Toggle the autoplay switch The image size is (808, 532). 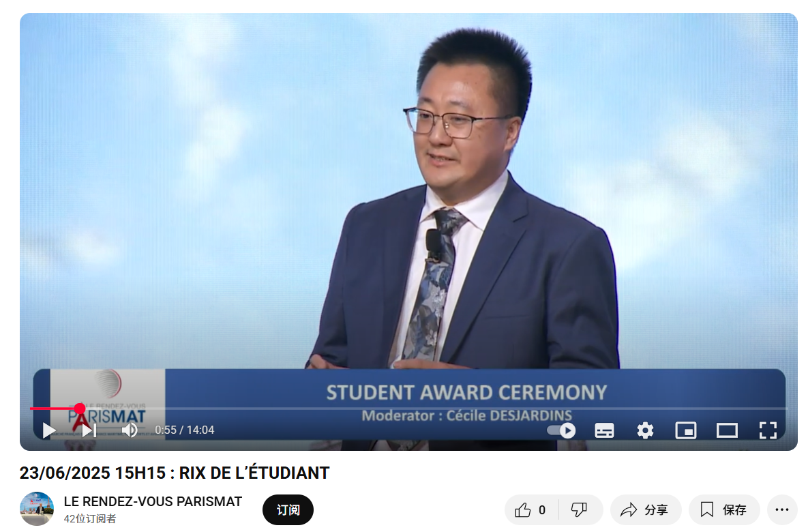561,430
